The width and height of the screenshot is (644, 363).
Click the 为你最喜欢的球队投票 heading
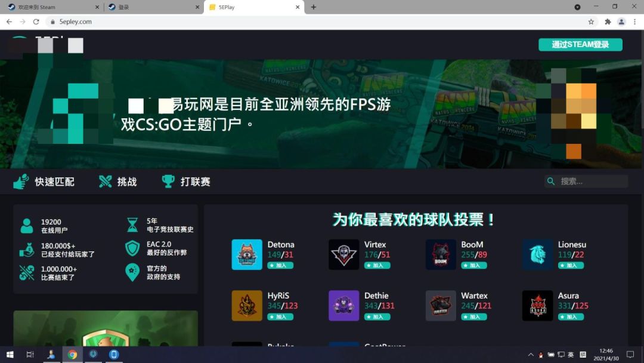pos(414,220)
